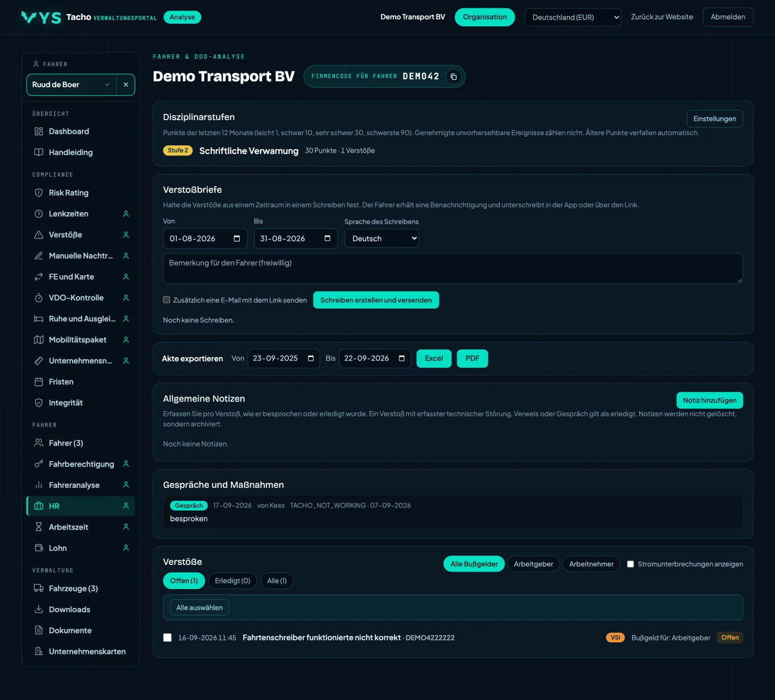
Task: Click the Risk Rating shield icon
Action: (39, 193)
